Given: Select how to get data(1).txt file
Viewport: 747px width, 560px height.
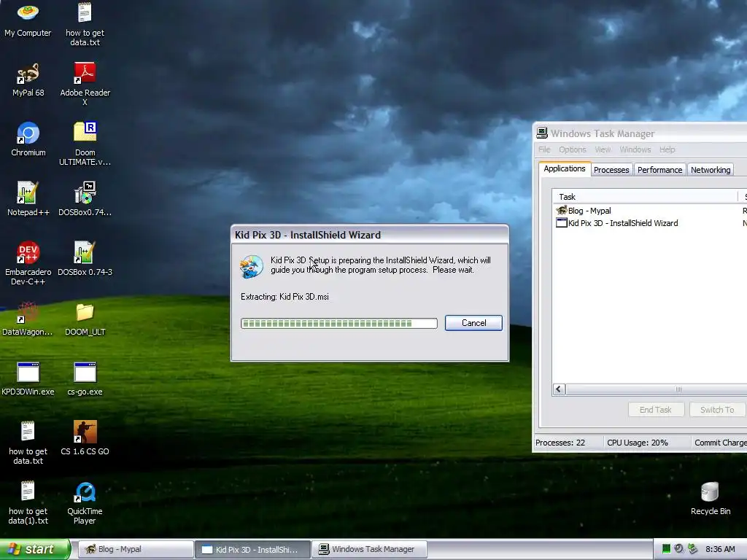Looking at the screenshot, I should click(x=28, y=503).
